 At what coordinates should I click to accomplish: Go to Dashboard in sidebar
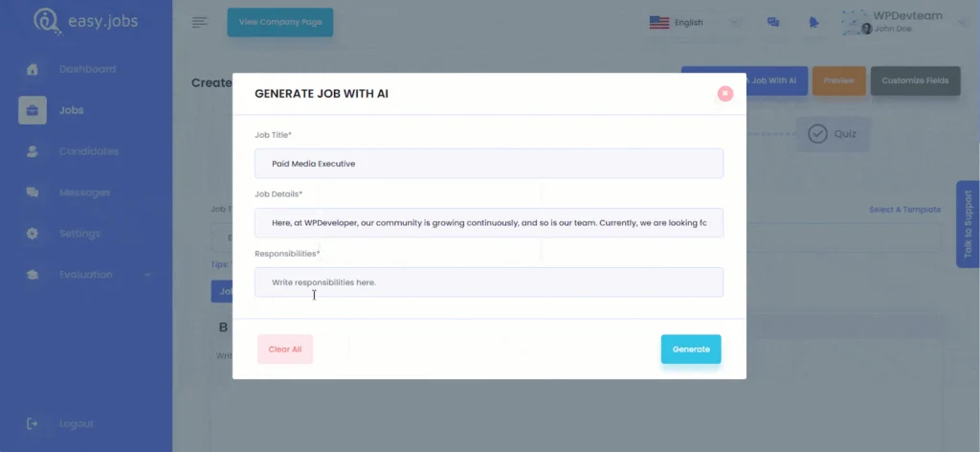point(87,69)
